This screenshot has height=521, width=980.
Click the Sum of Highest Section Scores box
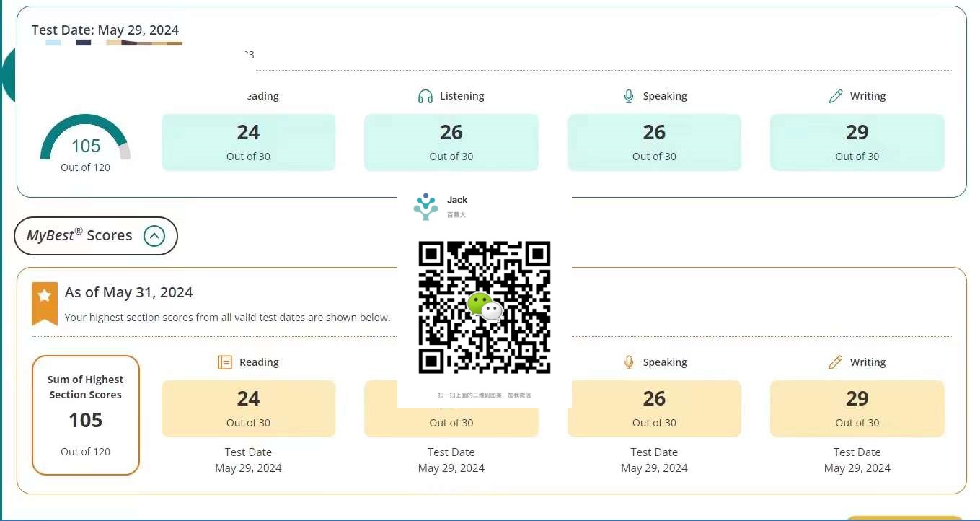[x=86, y=415]
